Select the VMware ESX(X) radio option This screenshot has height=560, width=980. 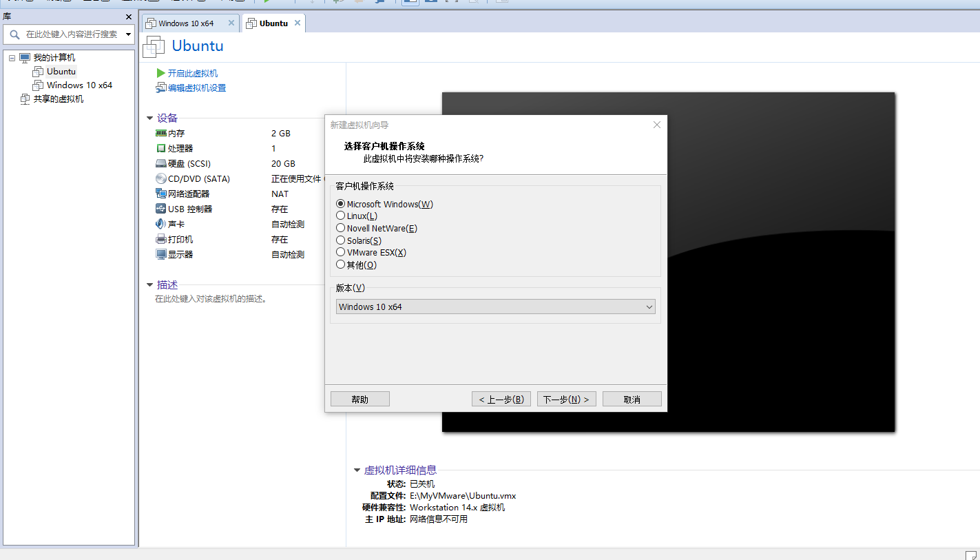340,252
